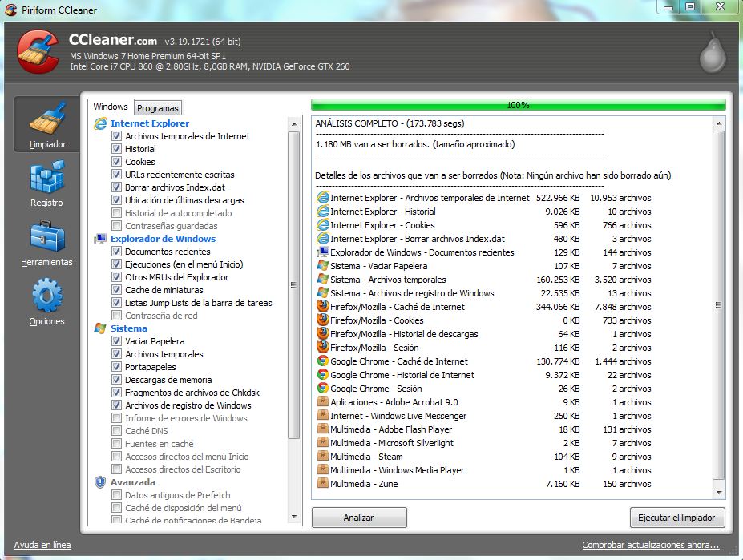The image size is (743, 560).
Task: Select Internet Explorer - Borrar archivos Index.dat row
Action: point(483,239)
